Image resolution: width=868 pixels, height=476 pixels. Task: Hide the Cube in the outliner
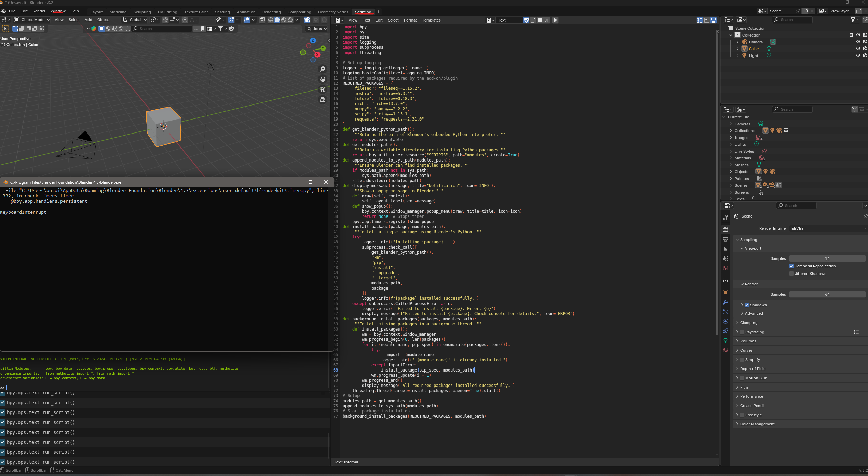pos(858,48)
